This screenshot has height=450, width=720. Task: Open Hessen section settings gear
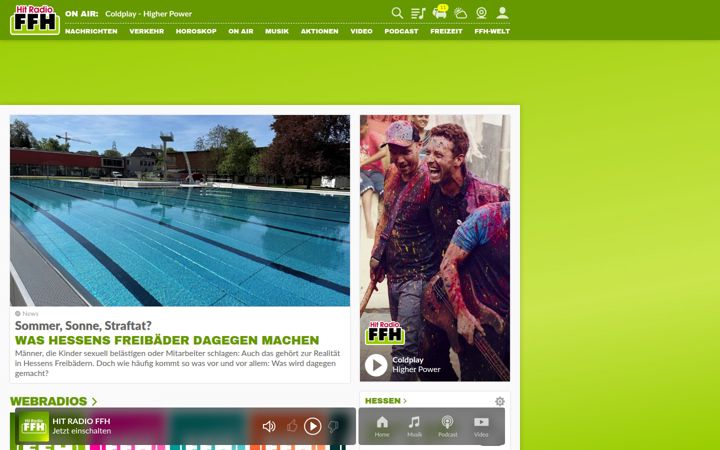coord(500,401)
